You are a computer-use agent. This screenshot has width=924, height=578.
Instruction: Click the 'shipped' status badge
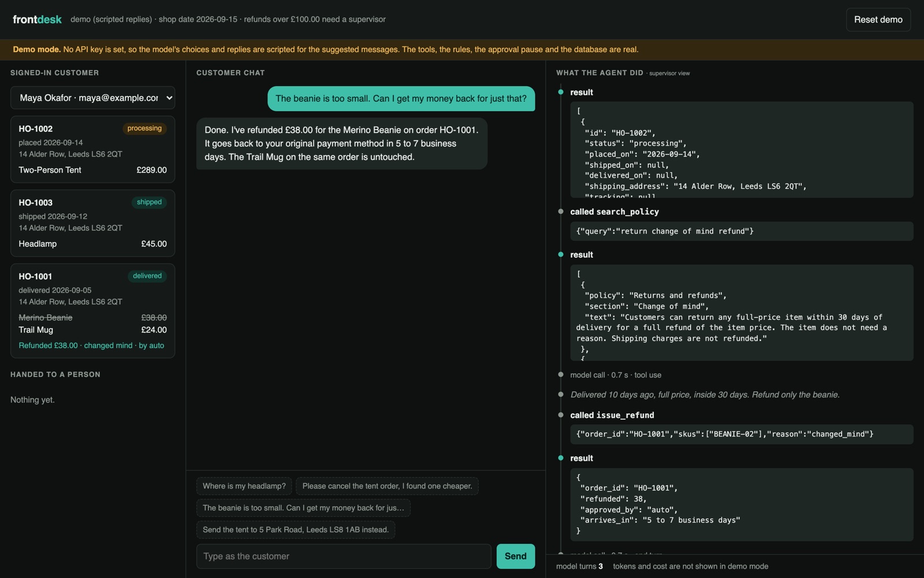149,202
